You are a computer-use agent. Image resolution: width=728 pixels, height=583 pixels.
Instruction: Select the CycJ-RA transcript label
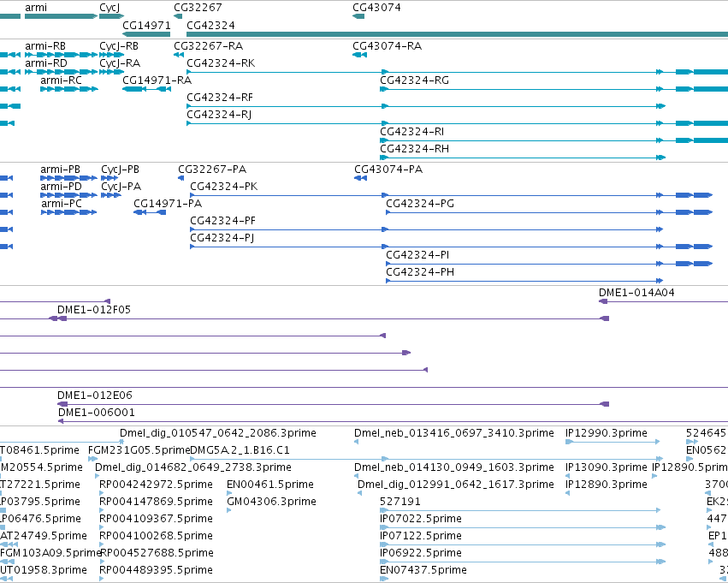(x=120, y=63)
